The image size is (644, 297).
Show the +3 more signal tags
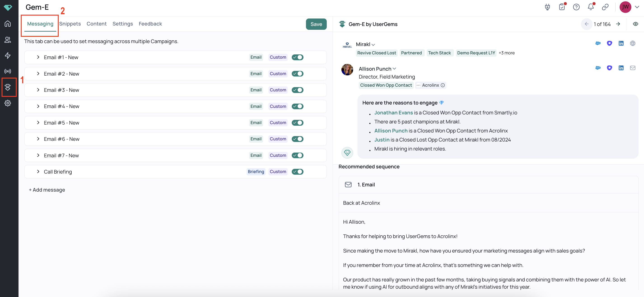(506, 53)
